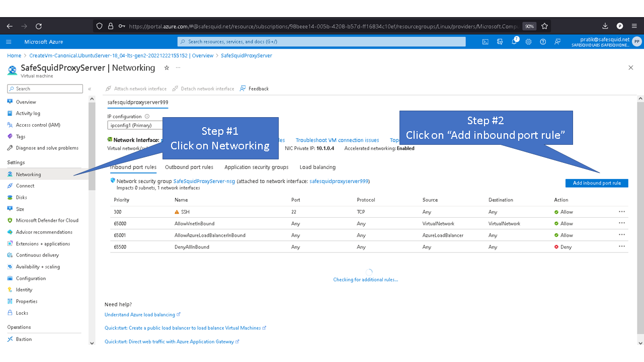Collapse the sidebar with the double chevron
This screenshot has width=644, height=362.
tap(90, 89)
